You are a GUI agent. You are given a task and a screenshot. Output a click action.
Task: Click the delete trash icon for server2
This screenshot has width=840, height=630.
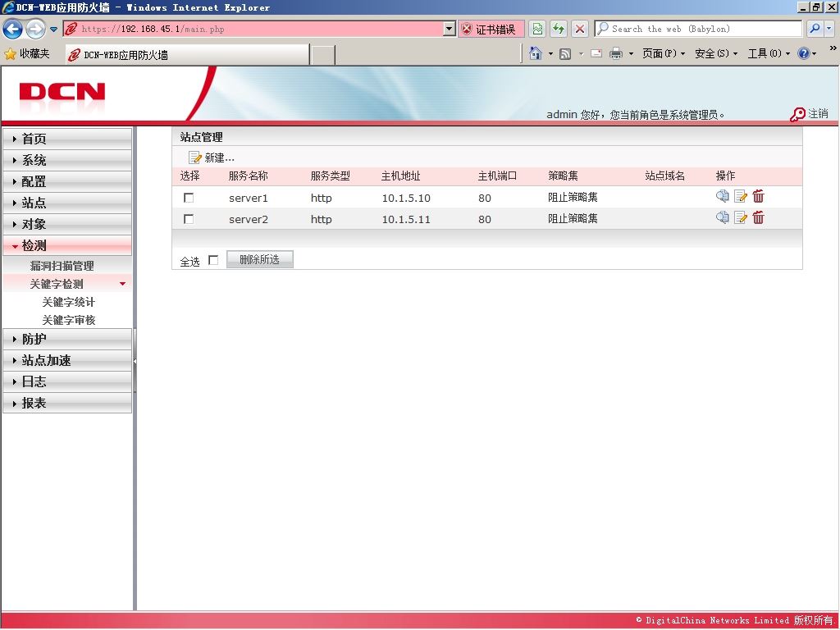click(758, 217)
